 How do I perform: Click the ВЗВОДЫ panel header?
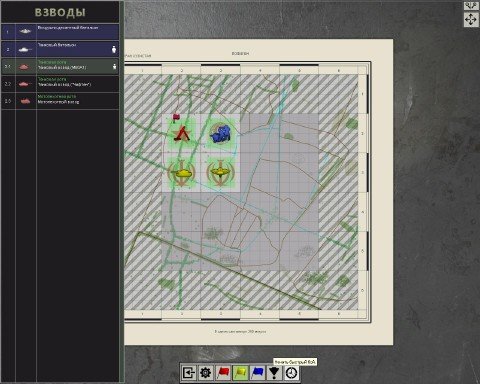(x=60, y=12)
